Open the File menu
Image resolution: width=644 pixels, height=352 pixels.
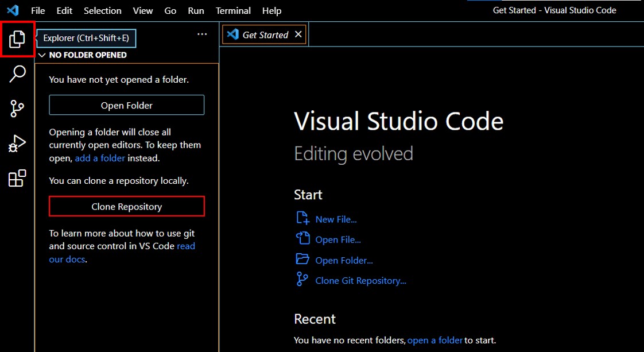pyautogui.click(x=38, y=11)
